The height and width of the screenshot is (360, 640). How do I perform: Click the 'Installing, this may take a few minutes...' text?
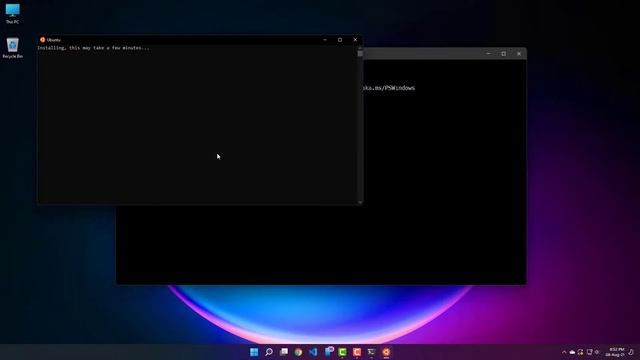93,48
